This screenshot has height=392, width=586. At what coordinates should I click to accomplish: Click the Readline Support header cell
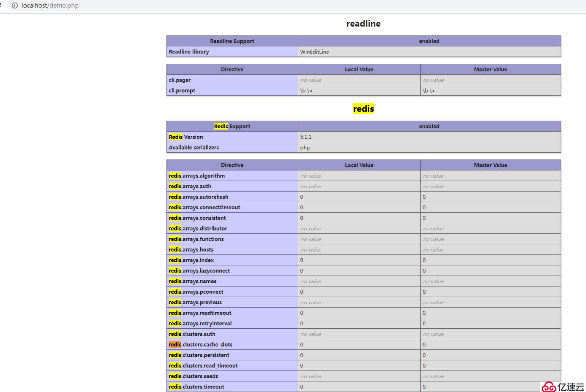232,41
